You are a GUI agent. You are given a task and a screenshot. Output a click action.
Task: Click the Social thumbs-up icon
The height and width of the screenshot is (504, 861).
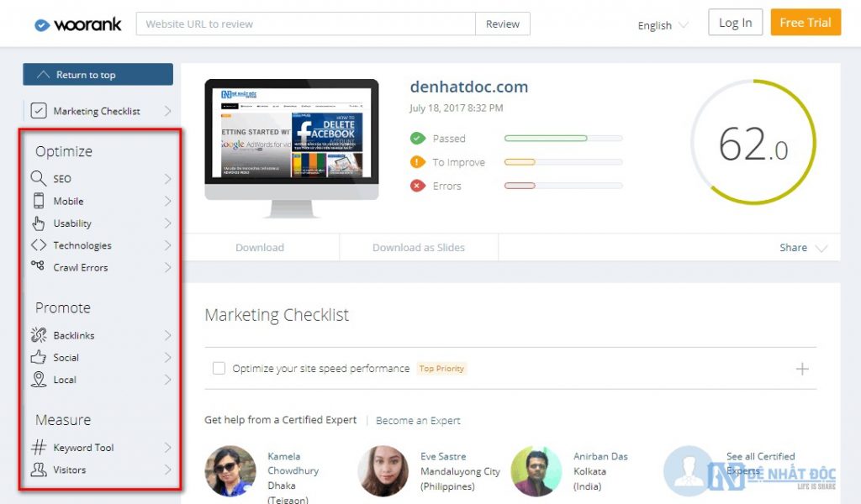(x=39, y=357)
